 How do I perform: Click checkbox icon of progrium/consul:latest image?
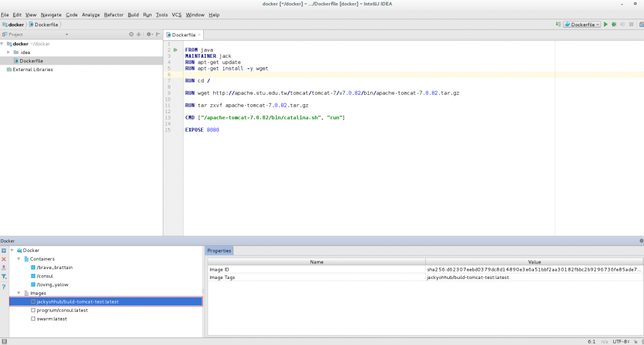coord(33,310)
